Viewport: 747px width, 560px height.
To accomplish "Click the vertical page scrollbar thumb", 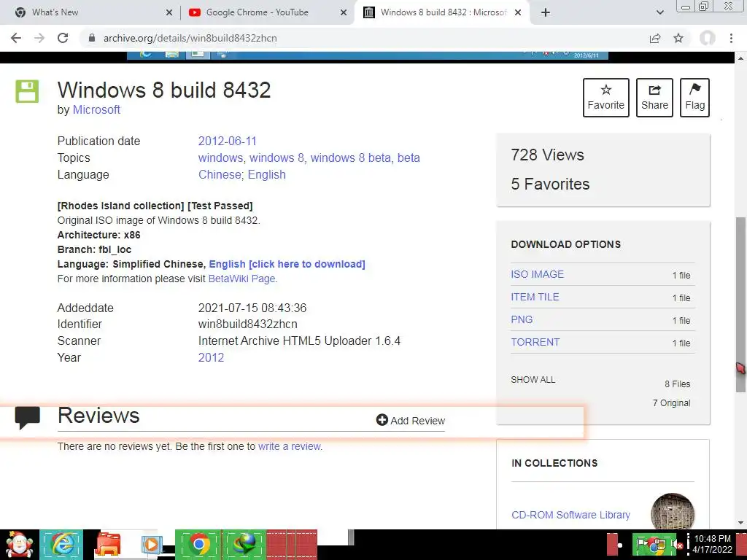I will 741,305.
